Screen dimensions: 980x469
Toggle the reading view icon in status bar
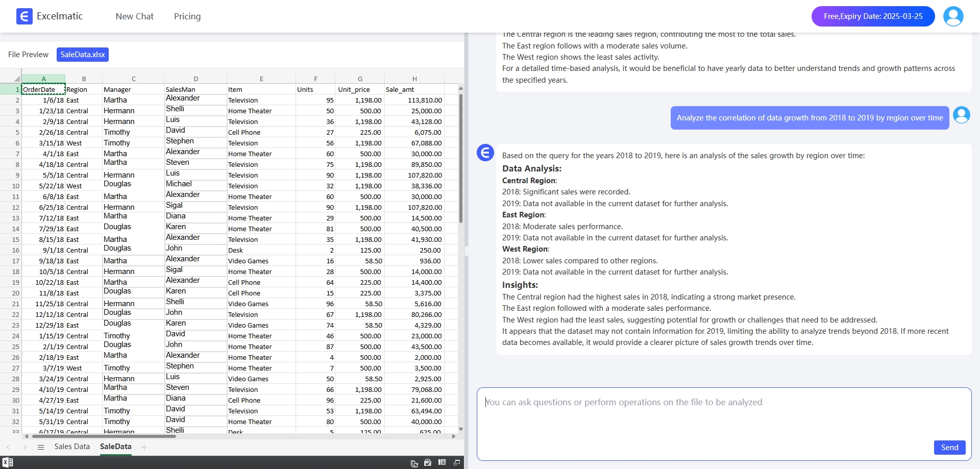point(442,462)
